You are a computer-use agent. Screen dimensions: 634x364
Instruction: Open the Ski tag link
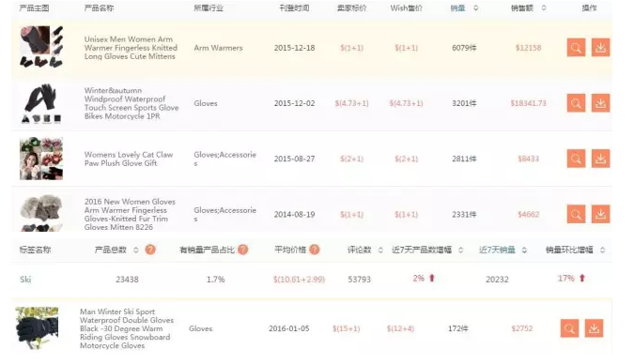coord(25,280)
